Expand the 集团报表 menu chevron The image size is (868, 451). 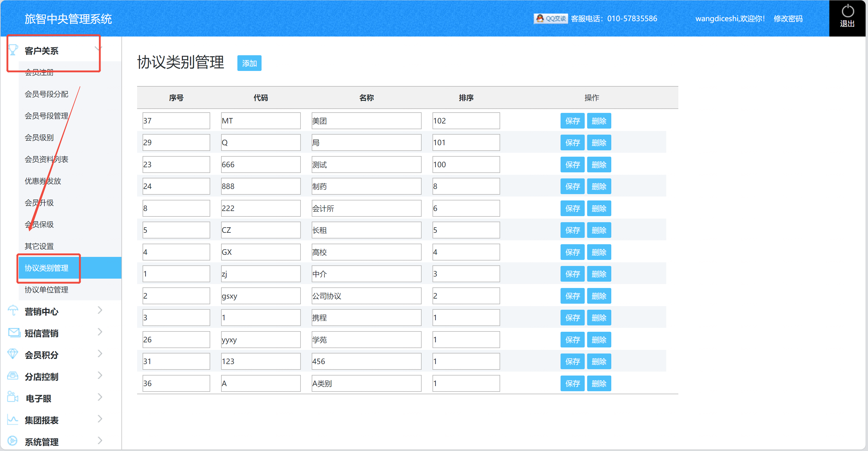100,419
